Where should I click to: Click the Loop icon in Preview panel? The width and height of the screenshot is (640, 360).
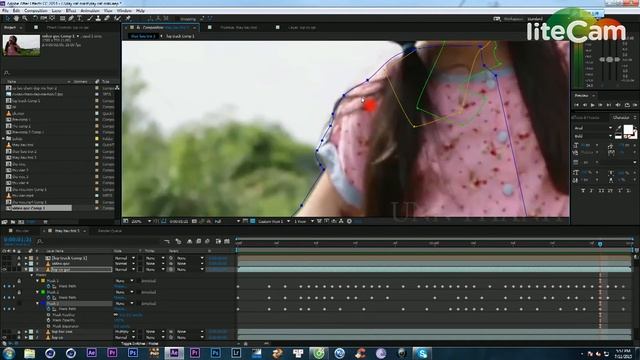click(627, 105)
